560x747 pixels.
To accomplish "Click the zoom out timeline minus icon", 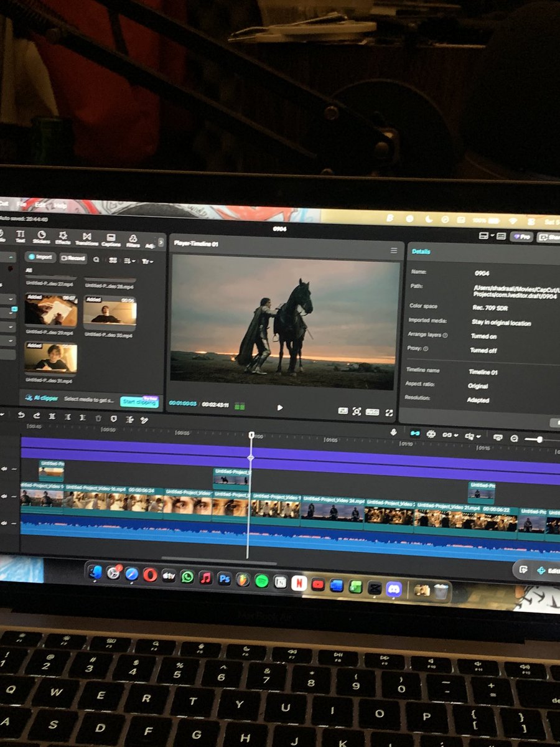I will point(514,438).
